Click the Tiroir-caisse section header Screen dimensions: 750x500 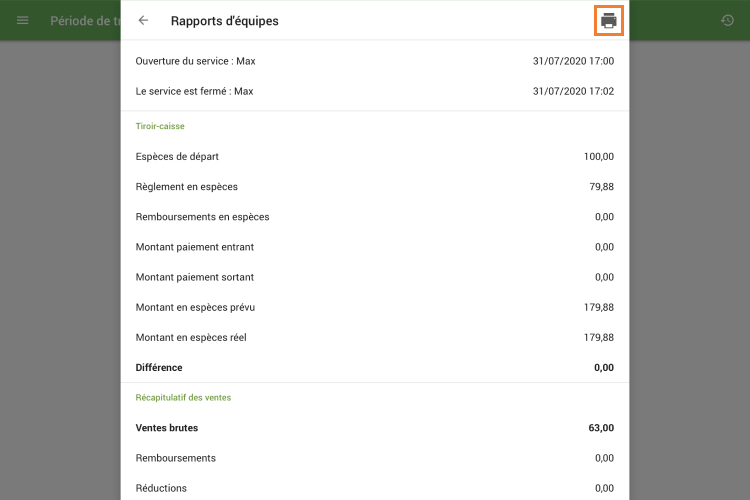pos(160,126)
